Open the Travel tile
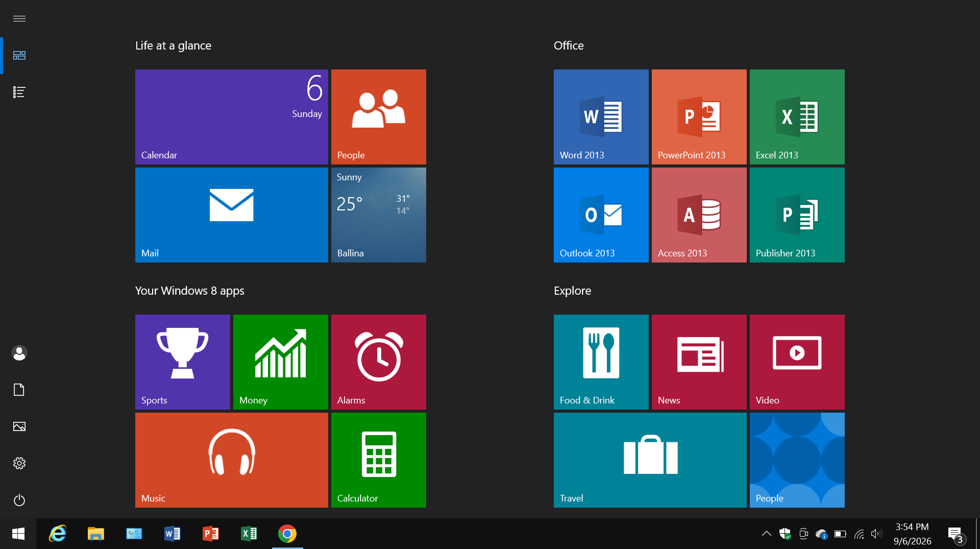Screen dimensions: 980x549 pyautogui.click(x=650, y=460)
